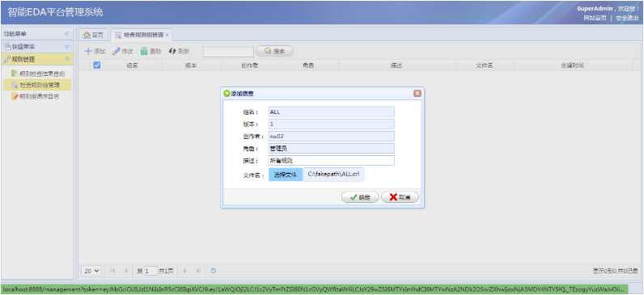Screen dimensions: 644x295
Task: Follow the 网站首页 link
Action: (595, 18)
